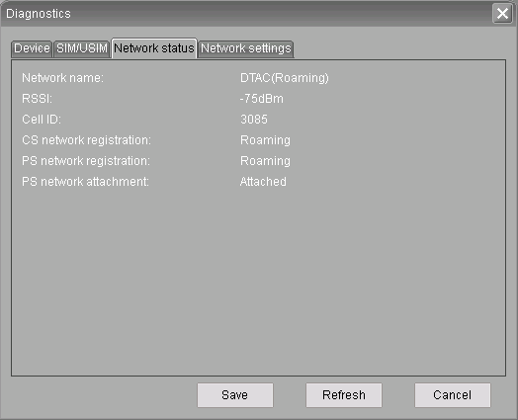Select the CS network registration label
The height and width of the screenshot is (420, 518).
pyautogui.click(x=87, y=140)
